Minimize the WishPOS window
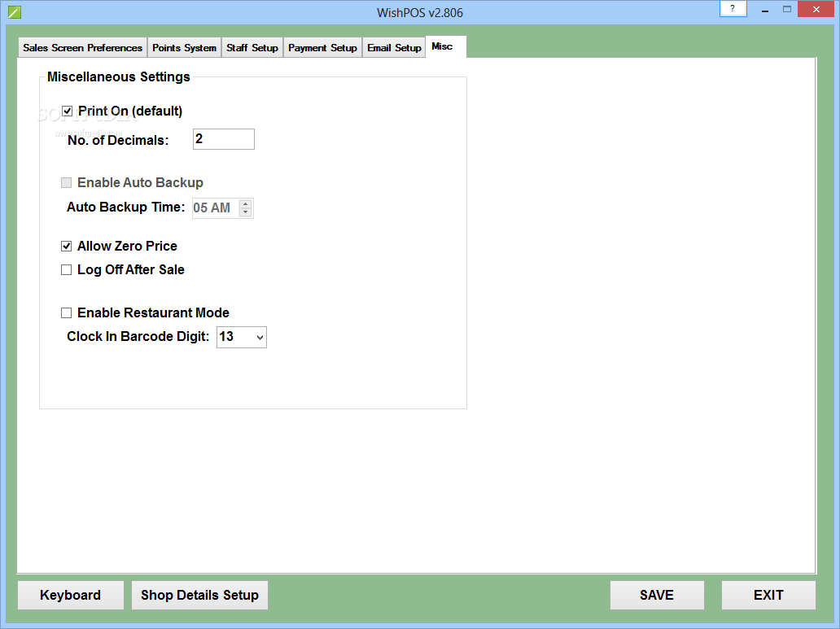The height and width of the screenshot is (629, 840). pos(765,10)
